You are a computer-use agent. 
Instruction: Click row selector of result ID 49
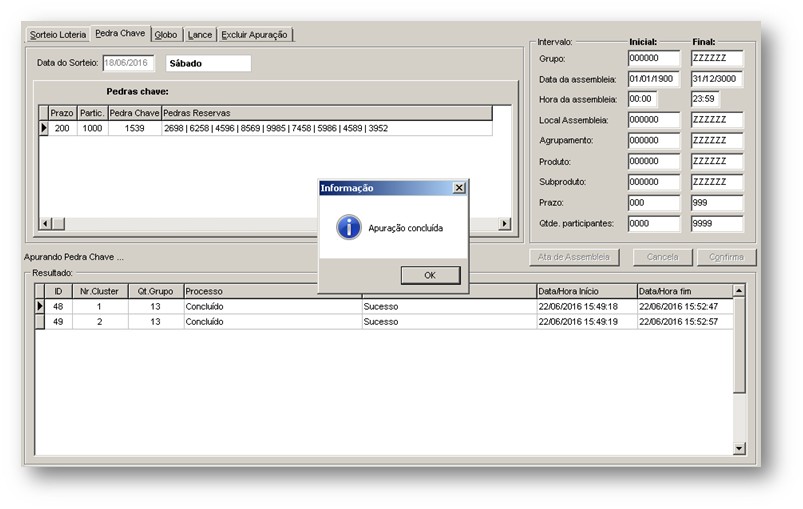point(39,322)
